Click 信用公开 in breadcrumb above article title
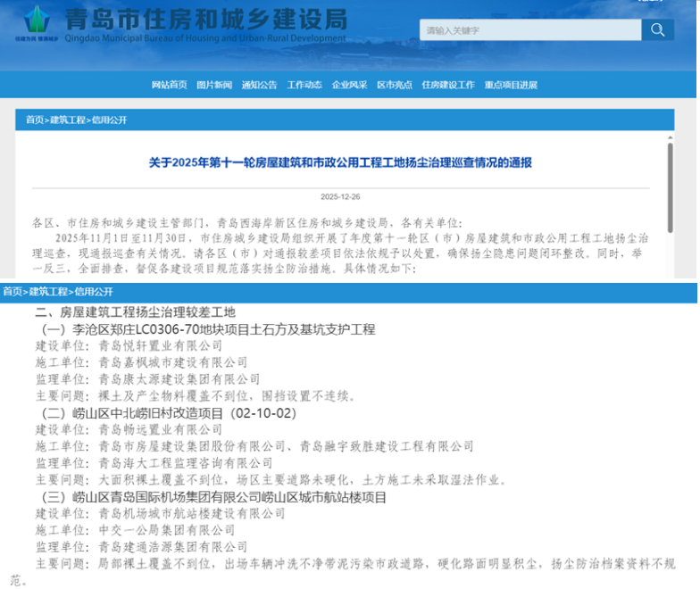The image size is (700, 589). (x=109, y=120)
